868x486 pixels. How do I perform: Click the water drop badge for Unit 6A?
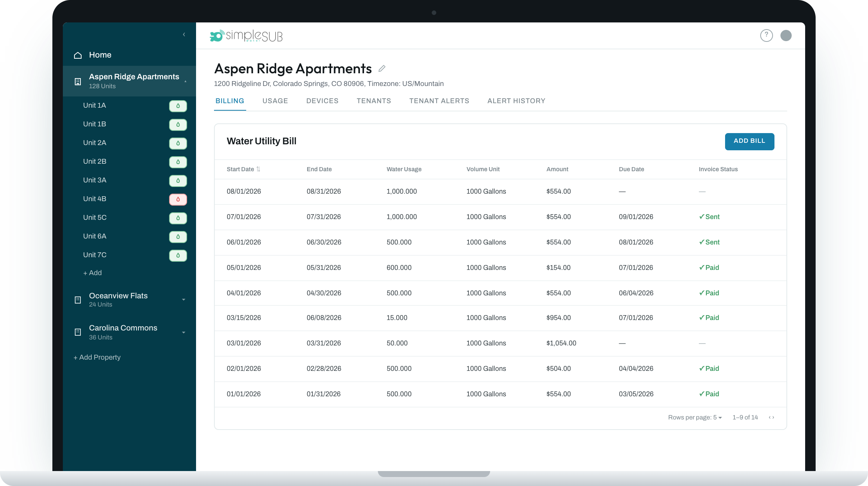(x=178, y=237)
